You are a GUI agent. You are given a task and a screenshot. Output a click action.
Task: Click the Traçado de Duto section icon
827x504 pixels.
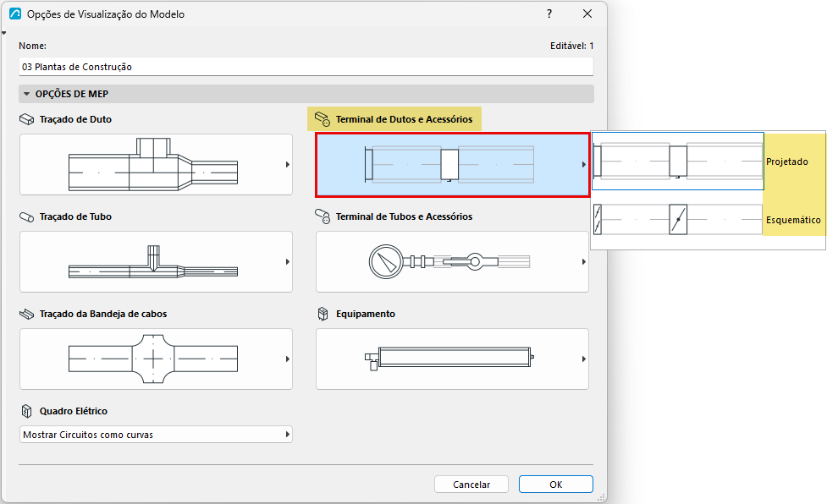27,119
